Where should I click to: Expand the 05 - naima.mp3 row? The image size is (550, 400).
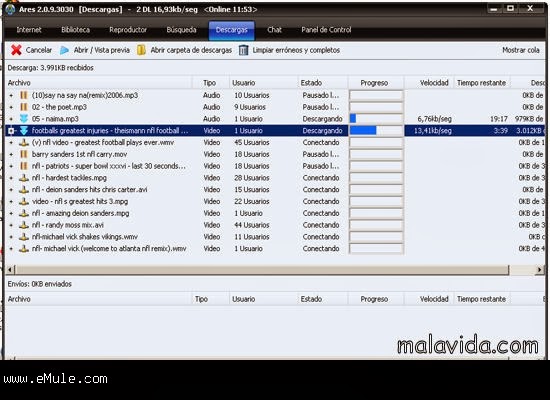[11, 119]
